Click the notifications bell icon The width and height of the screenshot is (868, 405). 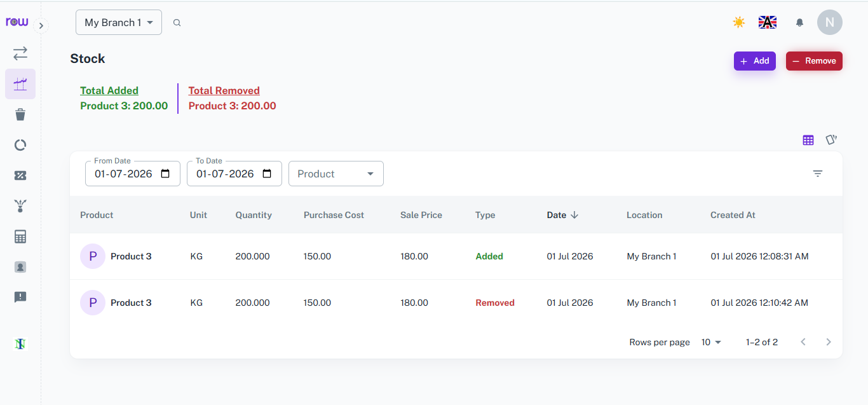799,22
